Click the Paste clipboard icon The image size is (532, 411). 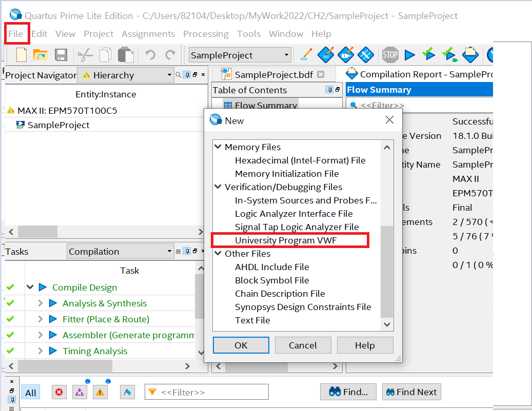[x=126, y=55]
